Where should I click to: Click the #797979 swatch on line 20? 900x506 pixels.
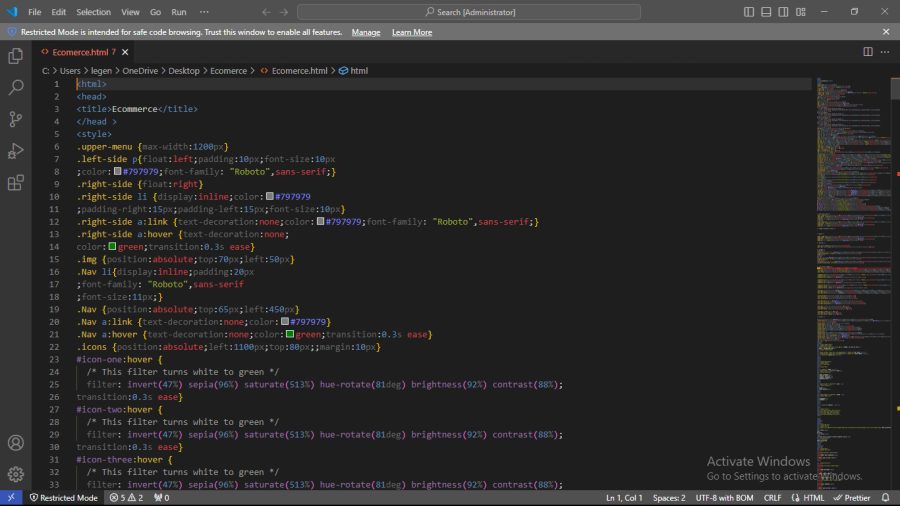[x=285, y=321]
